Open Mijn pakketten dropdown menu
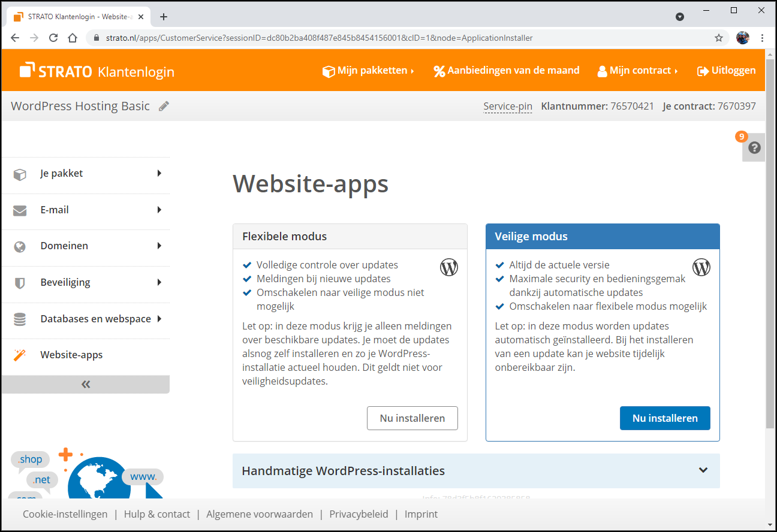This screenshot has width=777, height=532. [x=368, y=71]
